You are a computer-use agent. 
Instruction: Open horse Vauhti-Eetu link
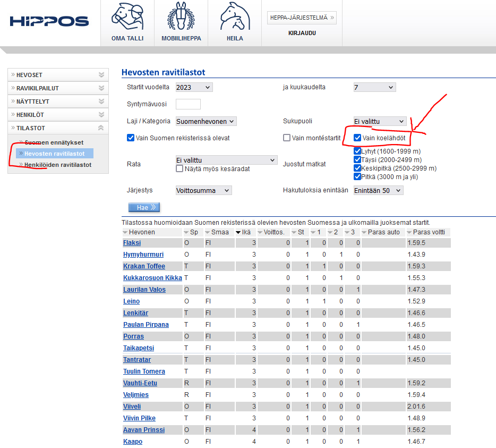[x=140, y=383]
